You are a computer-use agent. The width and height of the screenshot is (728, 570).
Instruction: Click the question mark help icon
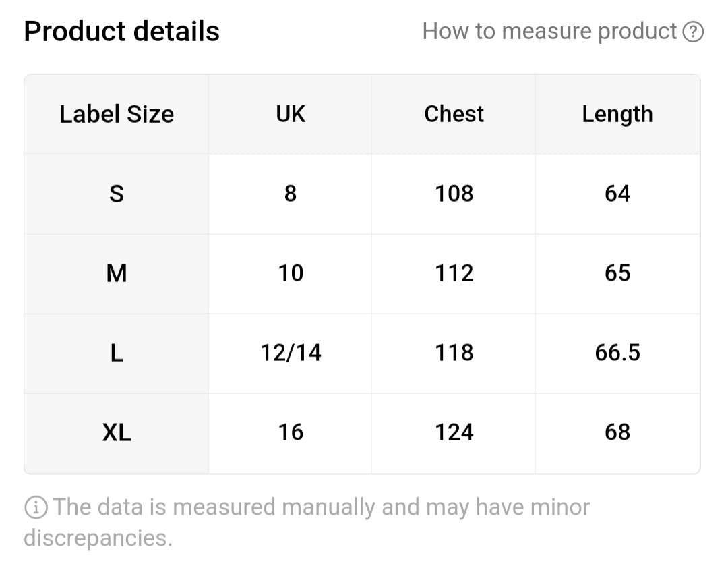point(693,32)
